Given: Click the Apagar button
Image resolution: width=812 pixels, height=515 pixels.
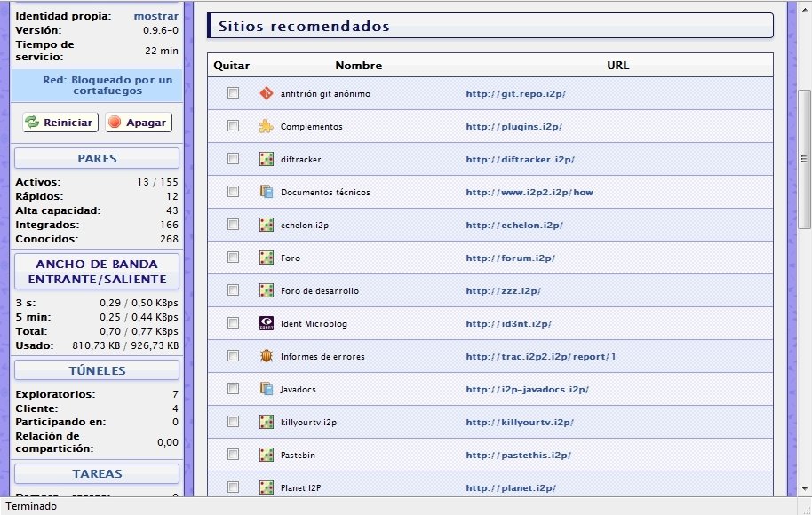Looking at the screenshot, I should (139, 123).
